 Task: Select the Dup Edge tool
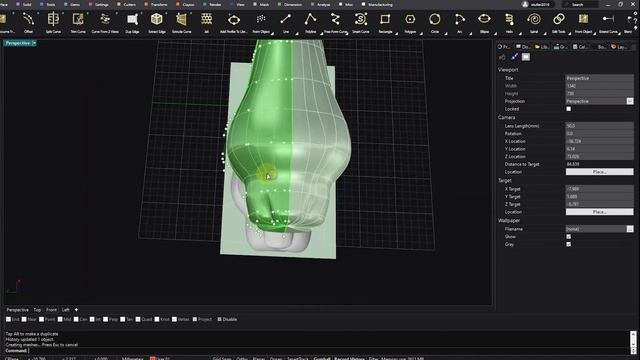pyautogui.click(x=132, y=22)
